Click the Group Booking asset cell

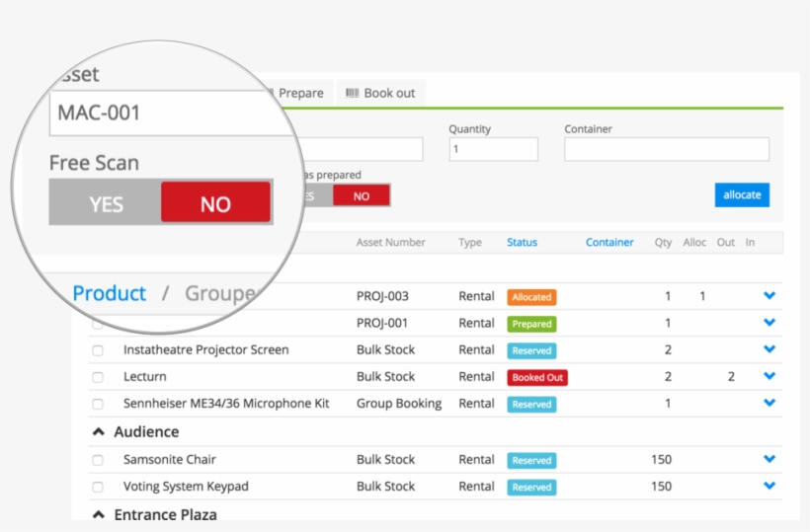[399, 404]
